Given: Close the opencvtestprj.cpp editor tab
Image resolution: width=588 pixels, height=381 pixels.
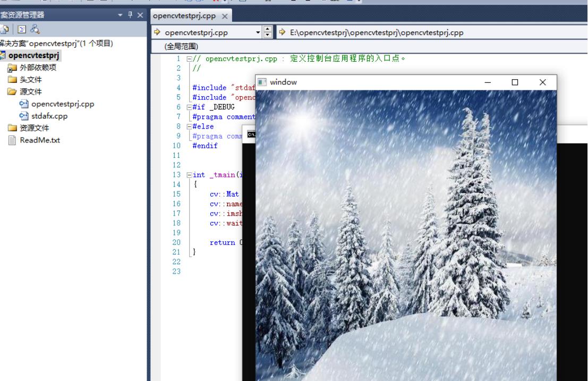Looking at the screenshot, I should [x=225, y=16].
